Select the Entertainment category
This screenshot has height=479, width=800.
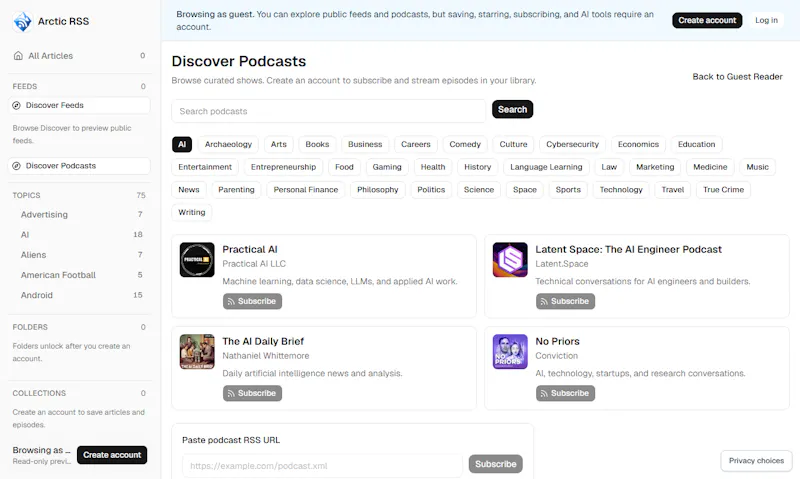205,167
